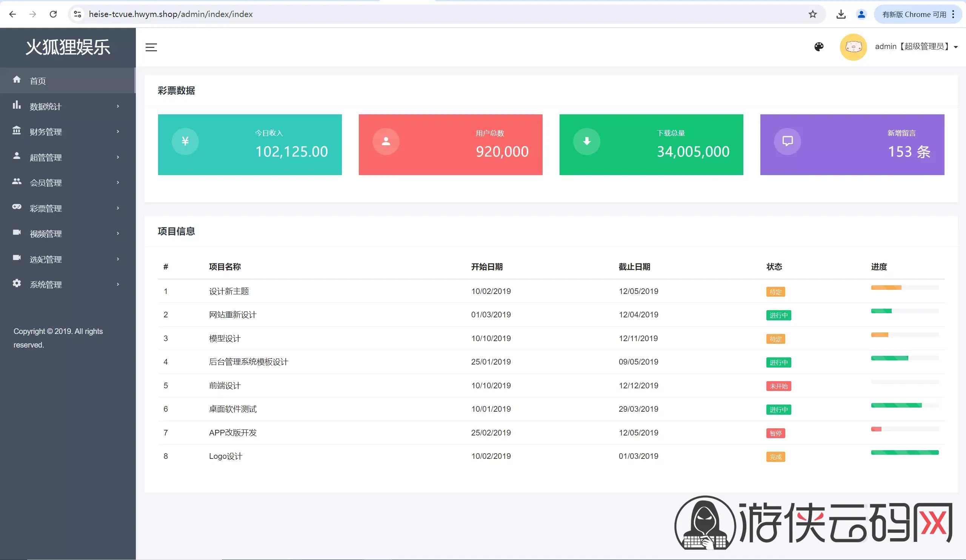
Task: Open the theme color palette icon
Action: (818, 47)
